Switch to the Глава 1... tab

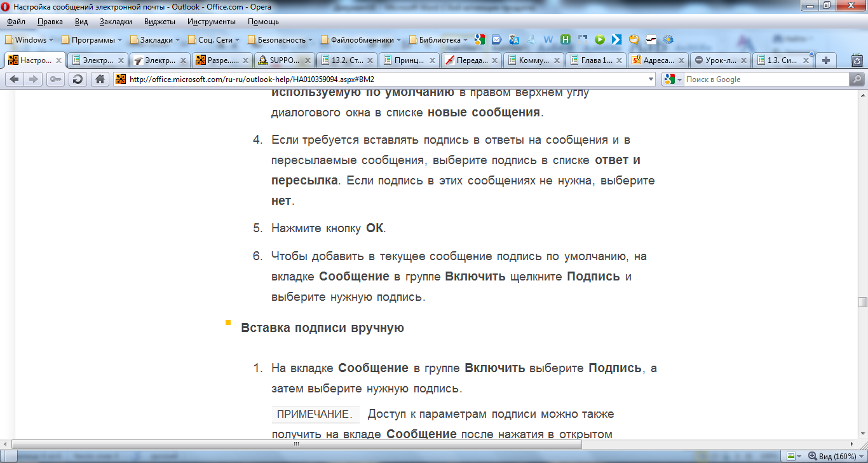(x=595, y=60)
